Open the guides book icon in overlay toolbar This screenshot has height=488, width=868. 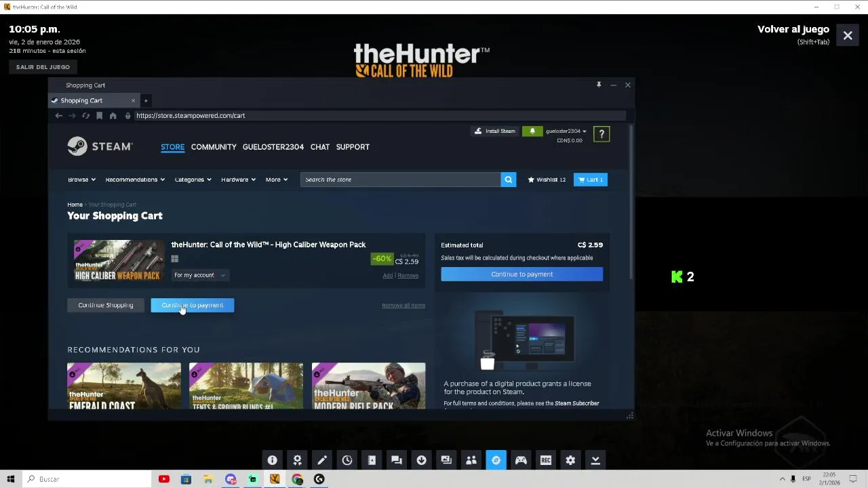[x=372, y=460]
